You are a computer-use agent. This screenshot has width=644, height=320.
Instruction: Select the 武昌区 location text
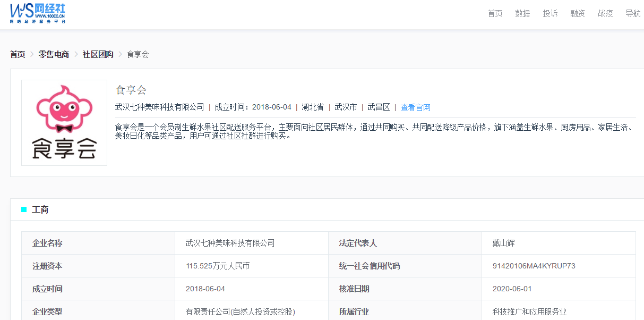point(379,107)
